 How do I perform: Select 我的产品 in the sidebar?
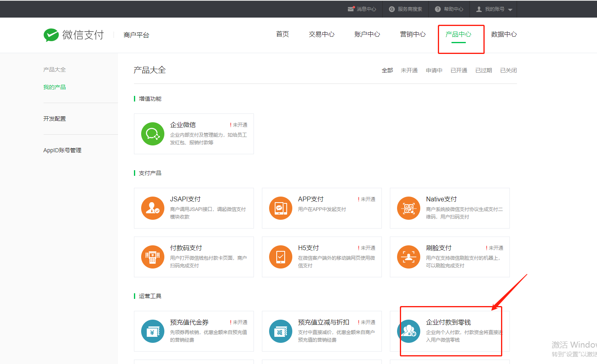[x=54, y=87]
